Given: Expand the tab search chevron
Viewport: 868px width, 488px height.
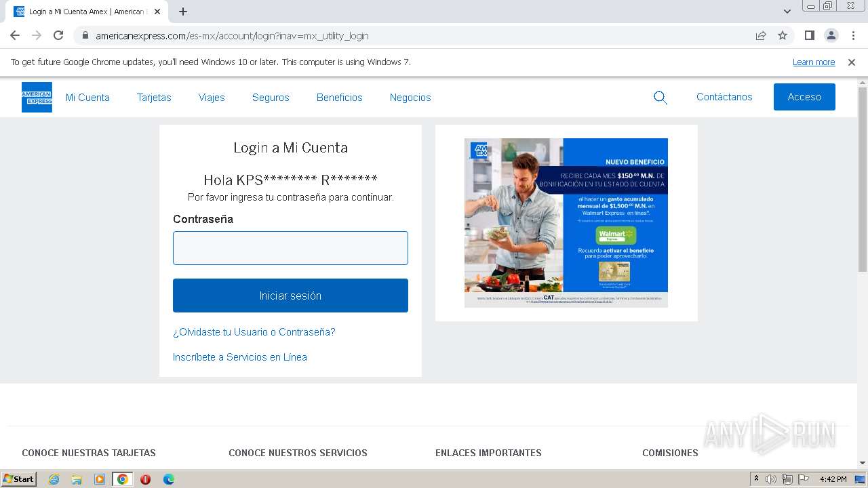Looking at the screenshot, I should (787, 12).
